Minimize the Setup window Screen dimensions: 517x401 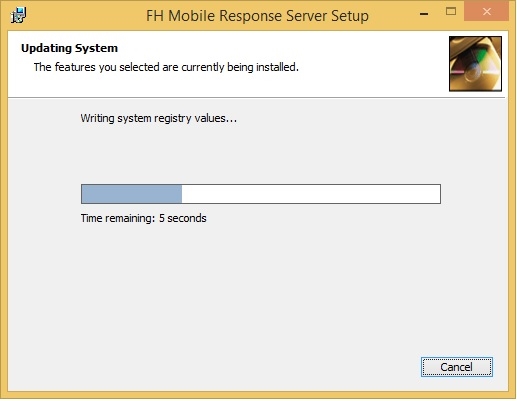[424, 14]
